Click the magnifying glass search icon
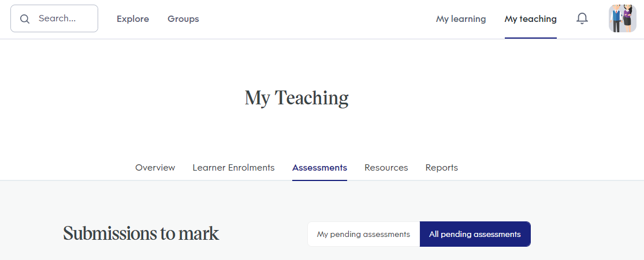Viewport: 644px width, 260px height. pos(25,19)
